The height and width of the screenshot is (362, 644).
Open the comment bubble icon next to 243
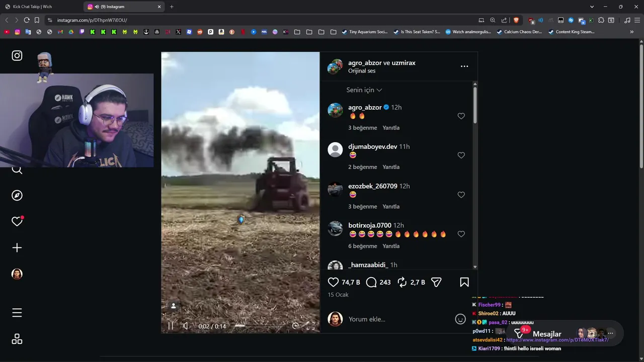tap(371, 283)
